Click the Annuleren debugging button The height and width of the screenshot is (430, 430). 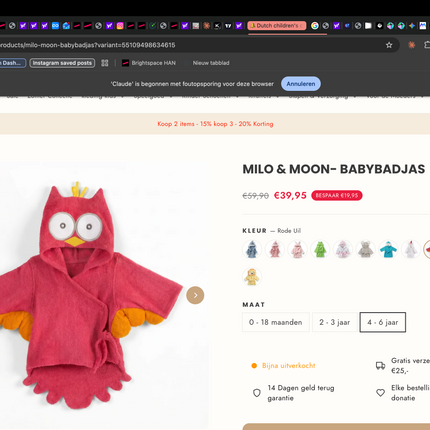(x=301, y=84)
